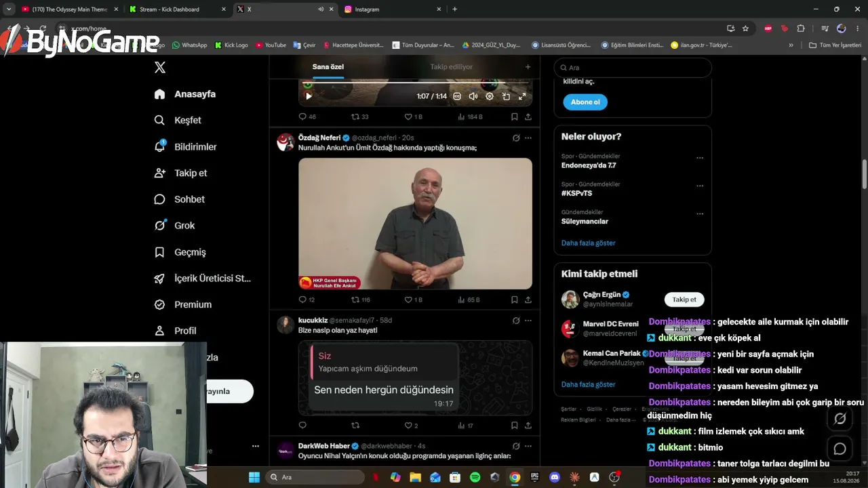Screen dimensions: 868x488
Task: Open Grok actions on kucukkiz post
Action: pyautogui.click(x=516, y=321)
